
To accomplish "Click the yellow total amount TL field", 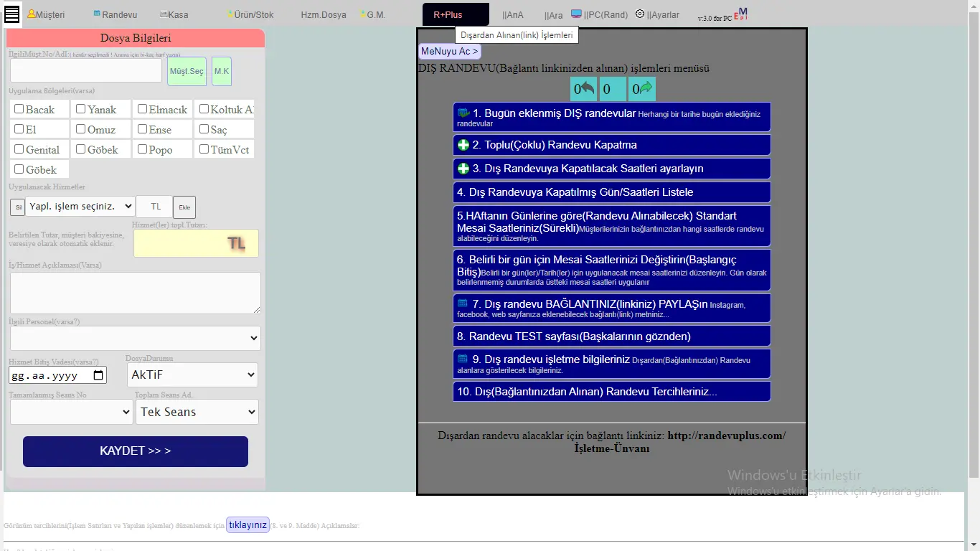I will click(x=196, y=243).
